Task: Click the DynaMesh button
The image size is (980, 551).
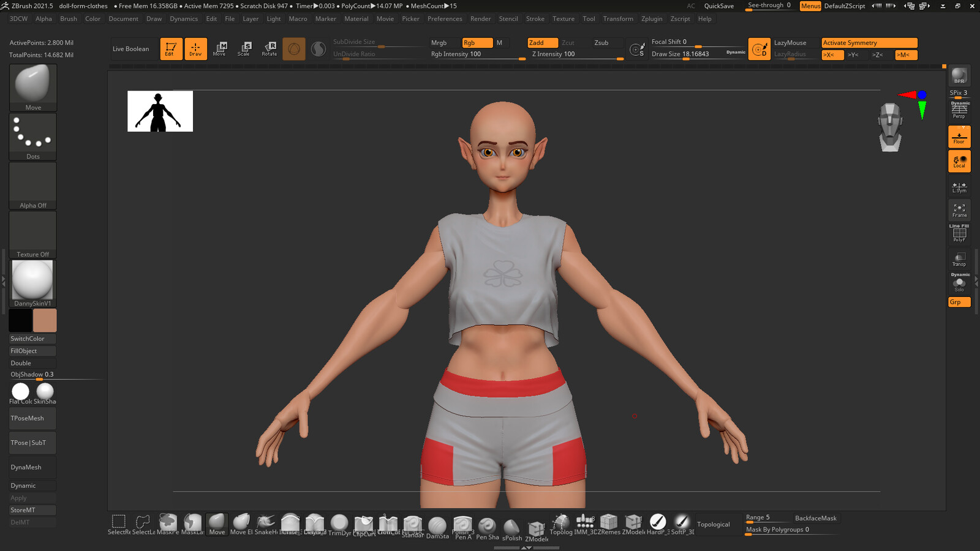Action: tap(32, 467)
